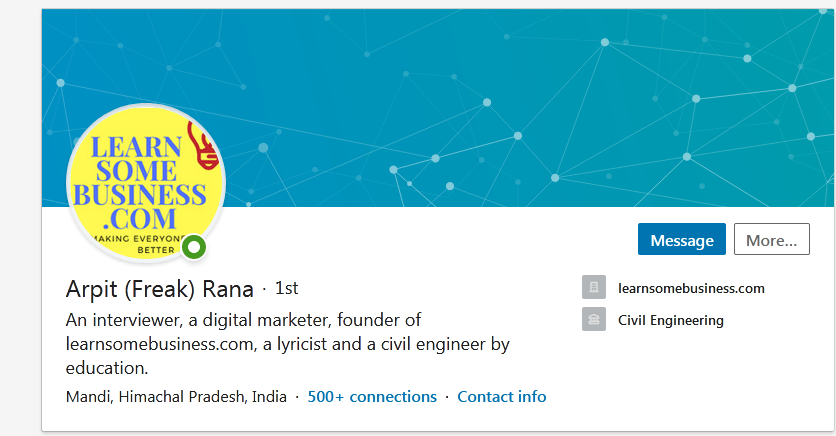Open the Contact info link

coord(502,397)
